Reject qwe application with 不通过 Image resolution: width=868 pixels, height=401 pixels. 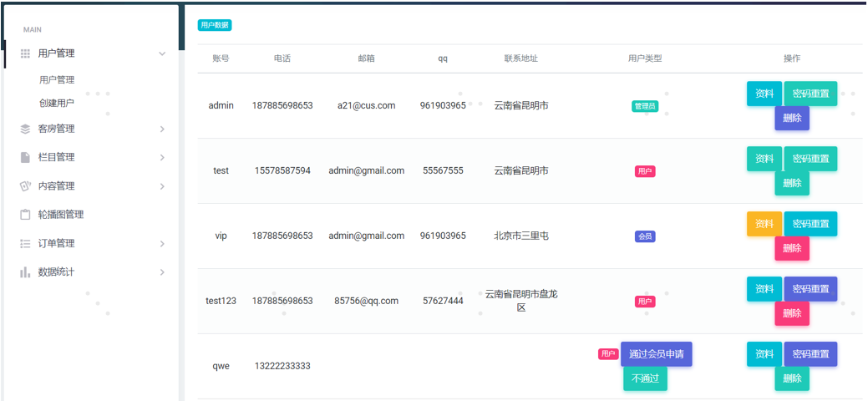645,378
